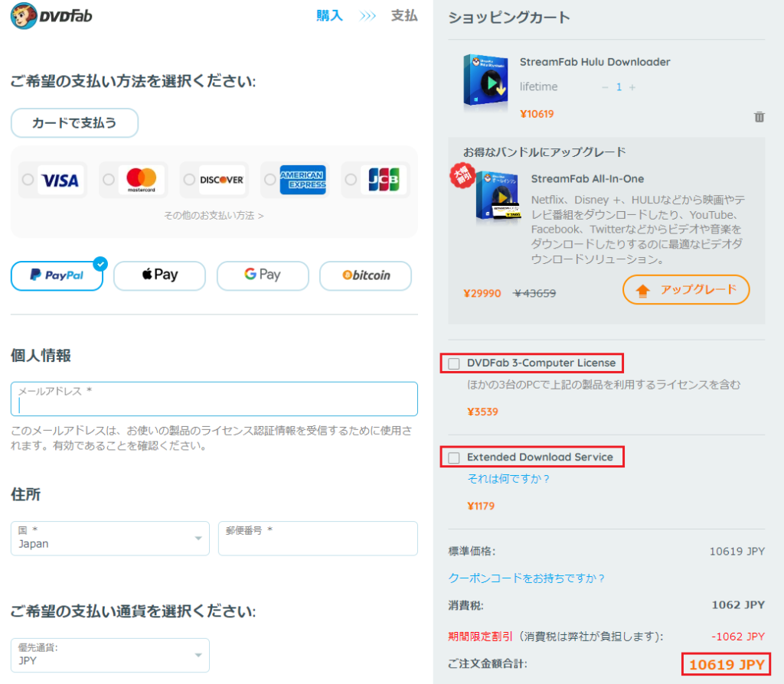The width and height of the screenshot is (784, 684).
Task: Open the 優先通貨 currency dropdown
Action: 110,655
